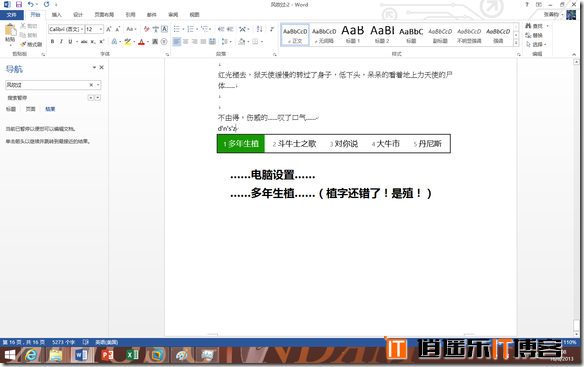Open the phonetic guide tool
Viewport: 584px width, 367px height.
click(x=155, y=29)
